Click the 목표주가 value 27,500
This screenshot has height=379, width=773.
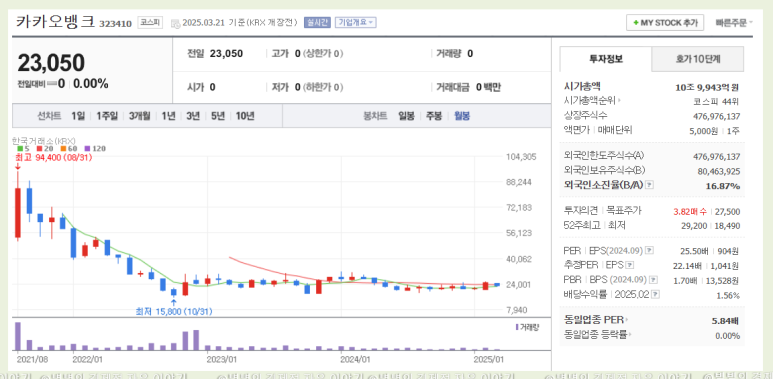pyautogui.click(x=727, y=211)
